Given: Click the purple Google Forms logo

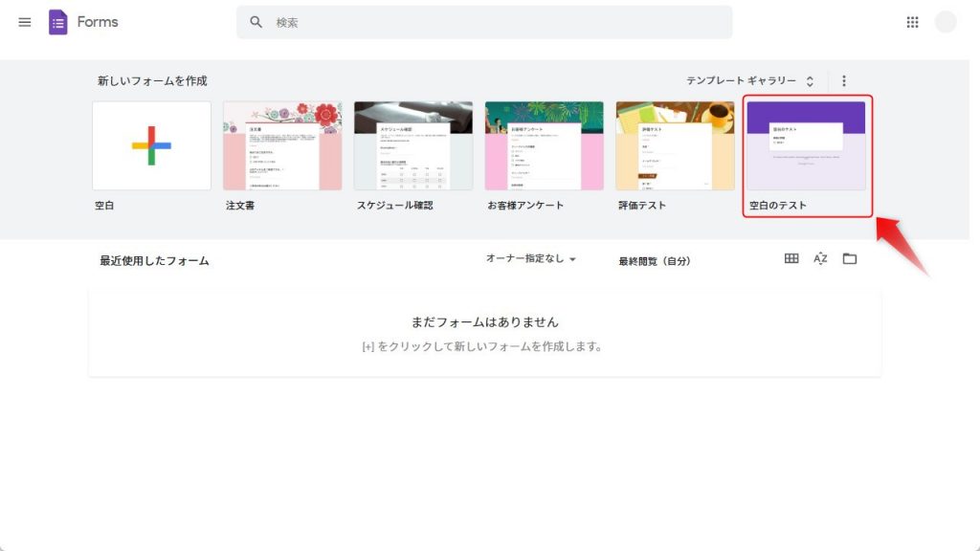Looking at the screenshot, I should point(58,23).
